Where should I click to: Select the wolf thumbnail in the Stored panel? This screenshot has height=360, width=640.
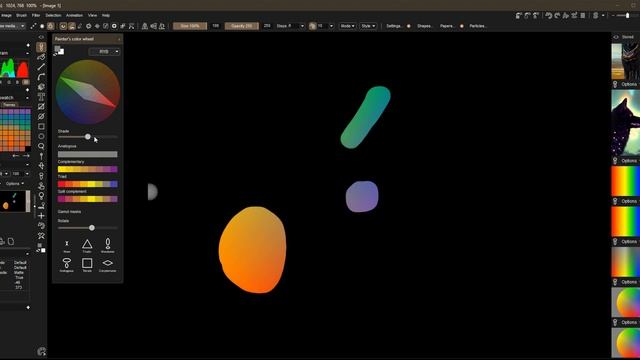(x=626, y=122)
